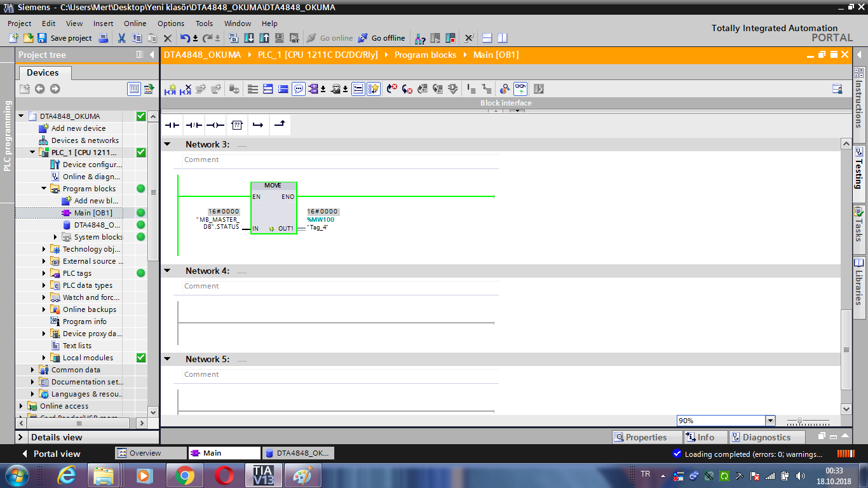
Task: Click the open branch arrow icon
Action: pos(258,125)
